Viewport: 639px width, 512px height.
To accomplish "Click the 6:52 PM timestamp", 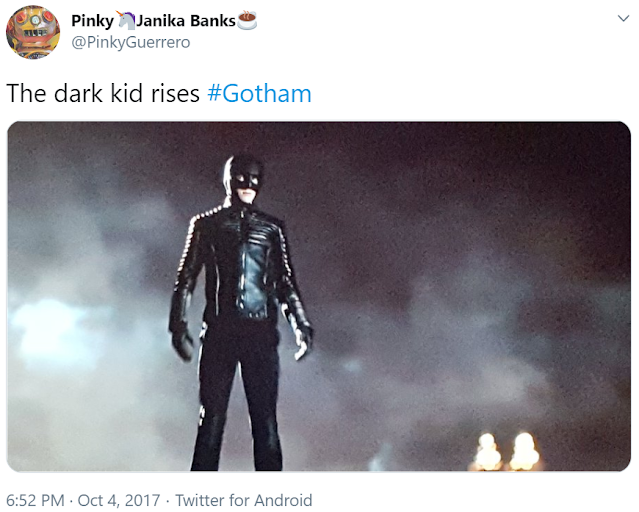I will pos(35,500).
